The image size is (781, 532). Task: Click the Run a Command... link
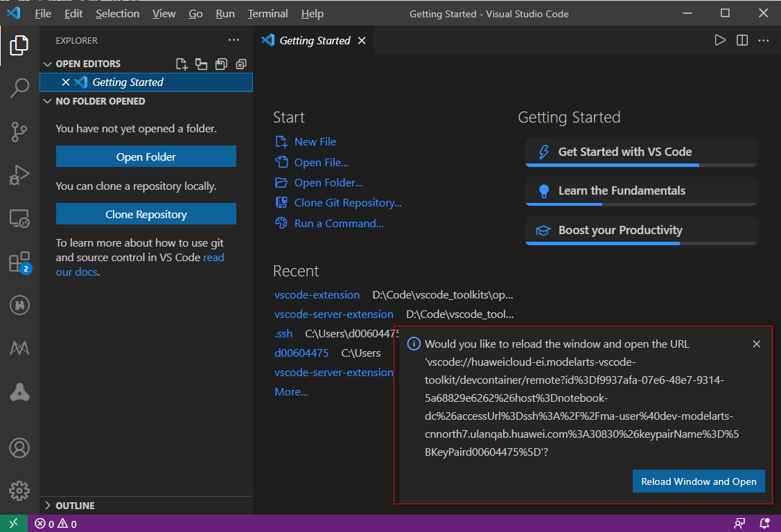coord(339,224)
